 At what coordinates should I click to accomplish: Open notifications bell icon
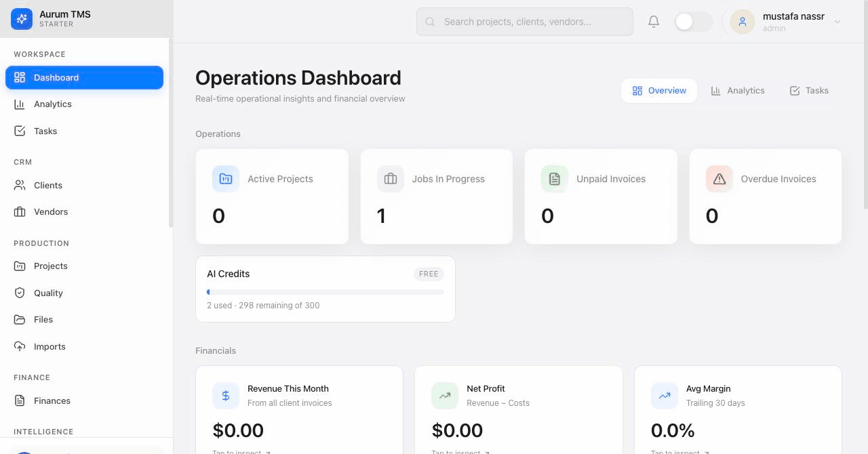[x=654, y=22]
